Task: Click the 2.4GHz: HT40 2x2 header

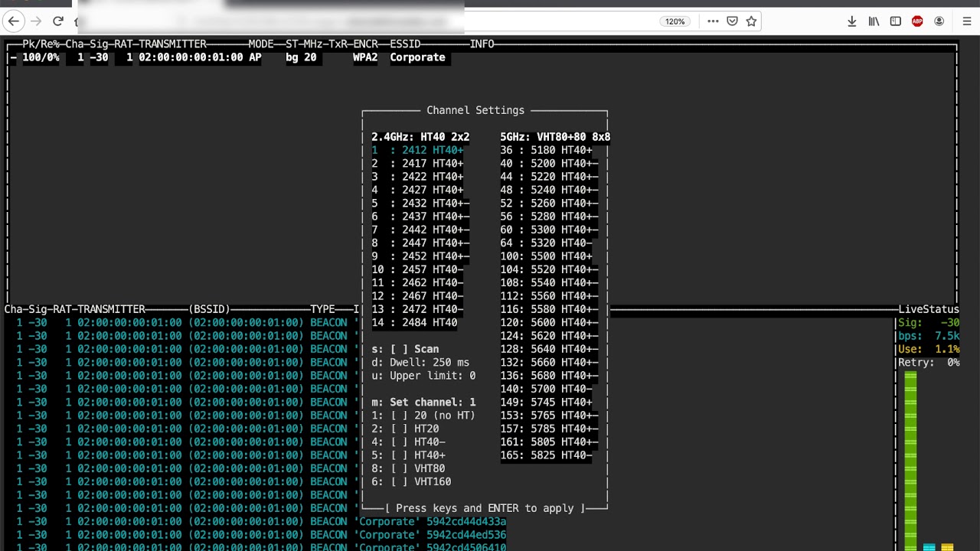Action: click(420, 137)
